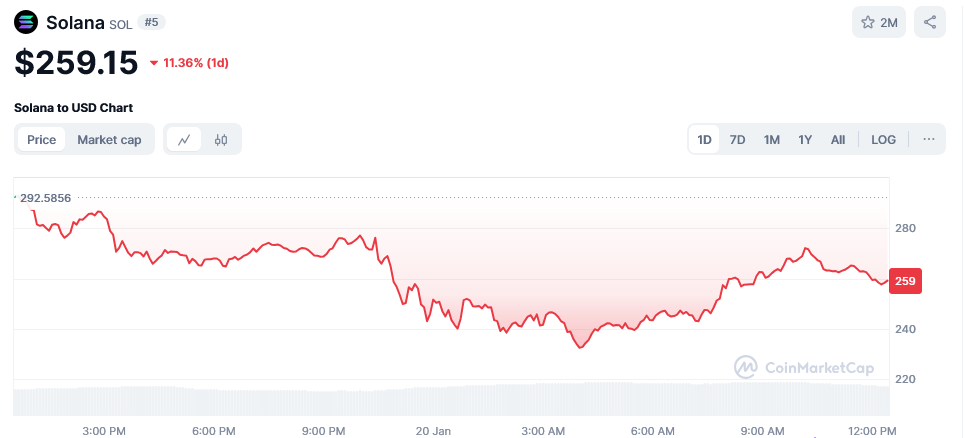
Task: Click the #5 rank badge
Action: [151, 23]
